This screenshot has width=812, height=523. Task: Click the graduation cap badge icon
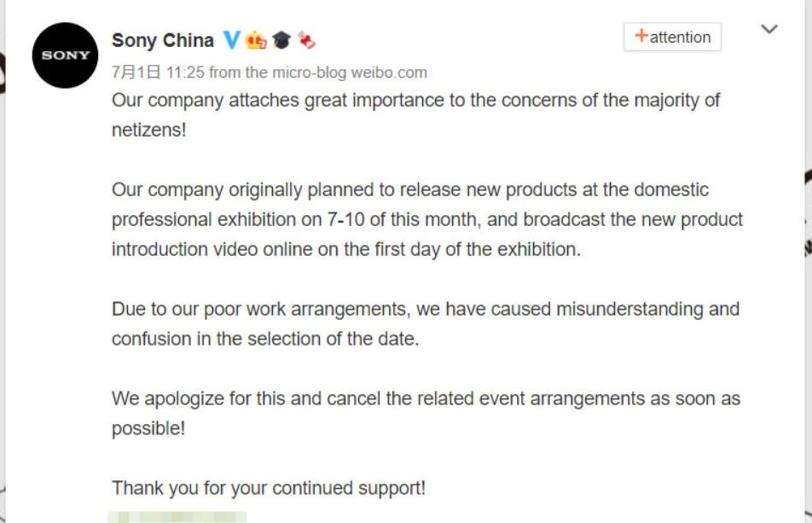pyautogui.click(x=281, y=40)
